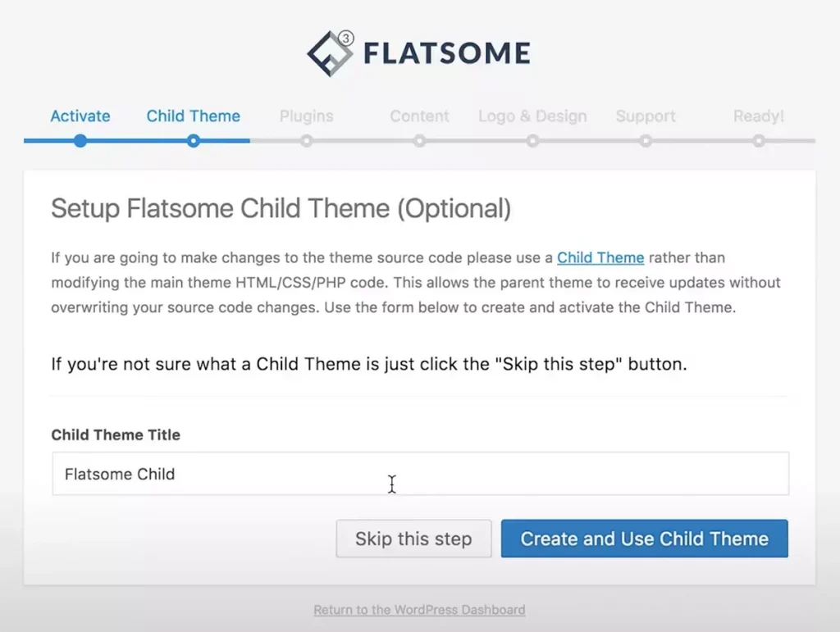Click the progress dot under Content

(x=420, y=141)
